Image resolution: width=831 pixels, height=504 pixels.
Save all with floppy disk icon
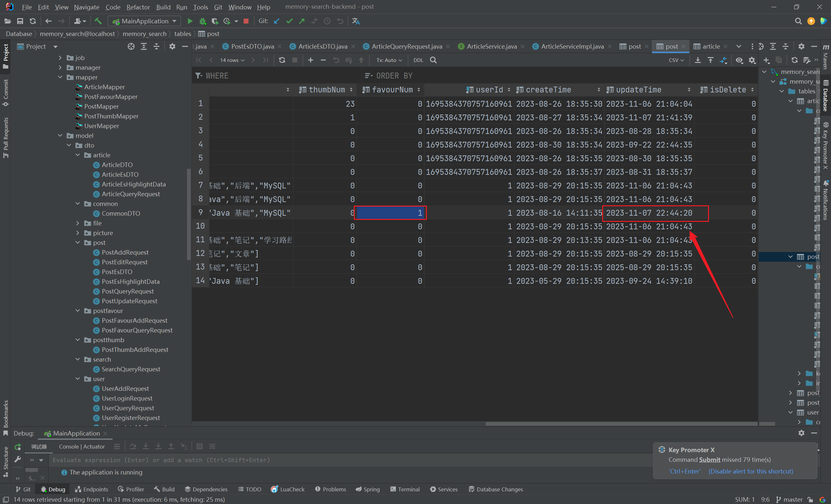pos(20,21)
